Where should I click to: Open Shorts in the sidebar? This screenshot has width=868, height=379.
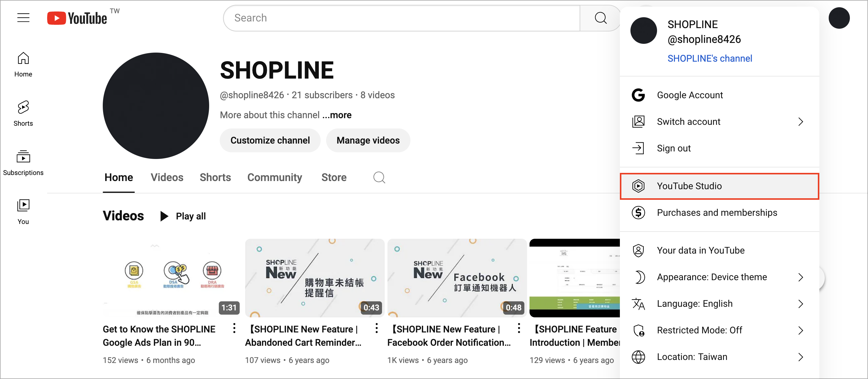23,114
